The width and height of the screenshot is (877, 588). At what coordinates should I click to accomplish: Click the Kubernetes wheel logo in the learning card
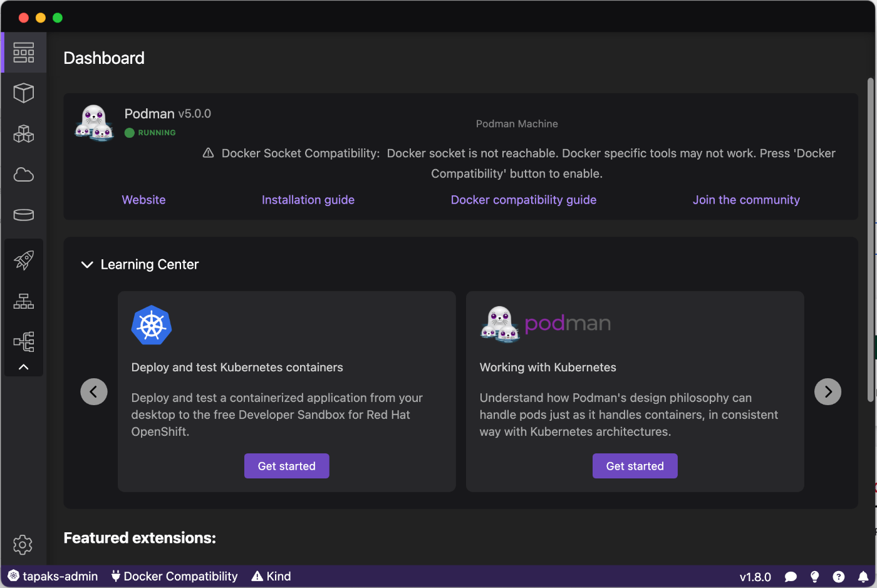click(152, 325)
